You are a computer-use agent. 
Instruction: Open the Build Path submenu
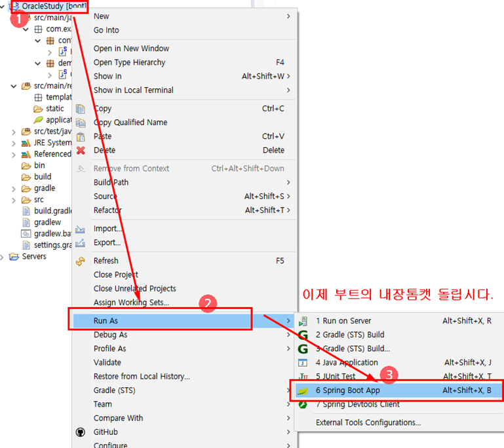point(184,182)
